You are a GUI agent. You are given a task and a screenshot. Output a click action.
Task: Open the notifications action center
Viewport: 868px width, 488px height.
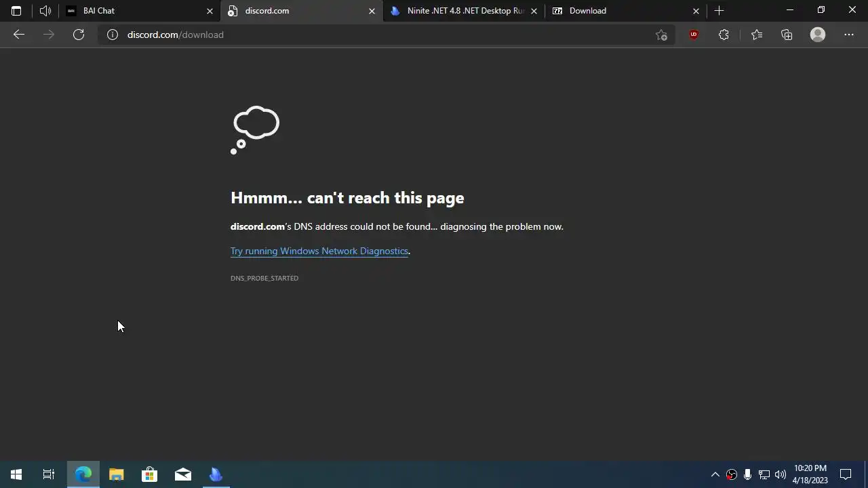(846, 474)
